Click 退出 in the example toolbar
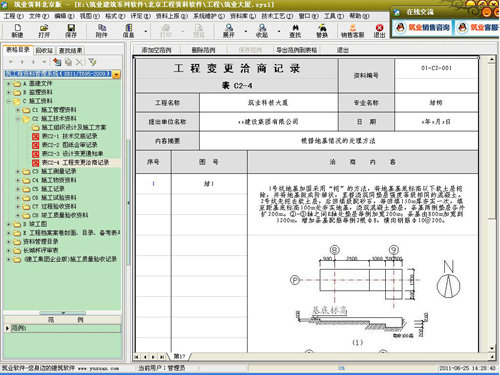Viewport: 500px width, 375px height. (342, 50)
